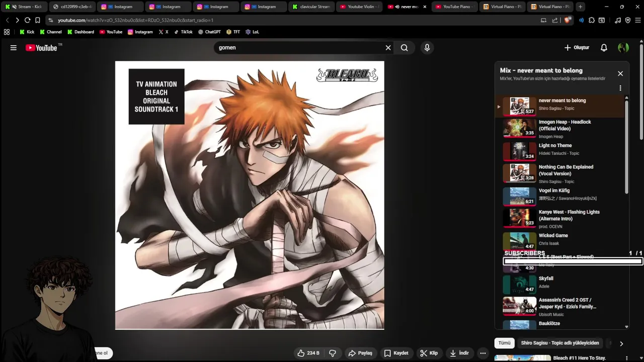Open the X bookmark
The width and height of the screenshot is (644, 362).
(x=163, y=32)
